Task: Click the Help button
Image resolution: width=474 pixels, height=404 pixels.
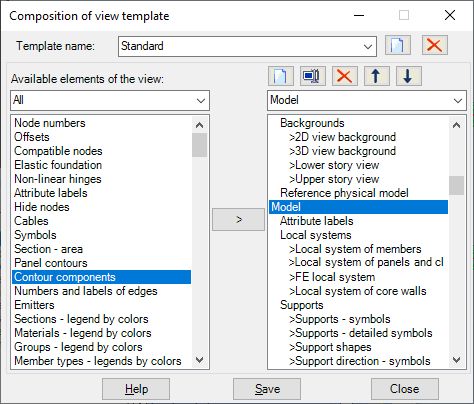Action: tap(136, 389)
